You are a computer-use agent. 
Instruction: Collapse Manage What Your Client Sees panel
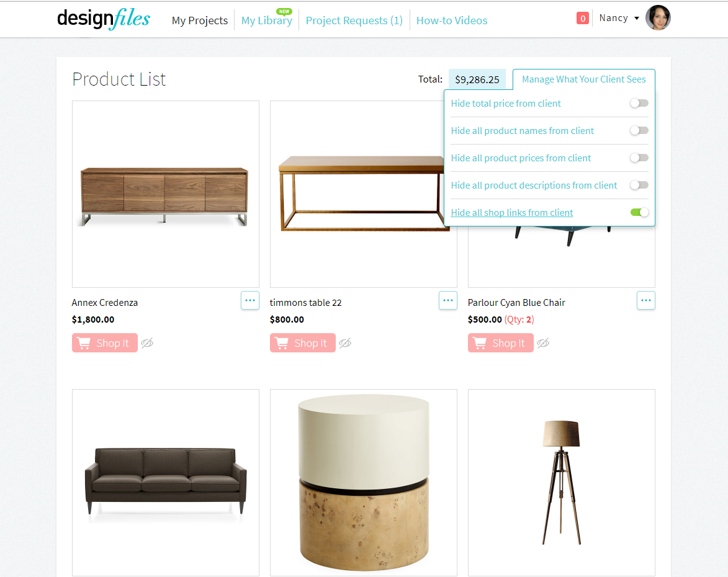coord(583,79)
